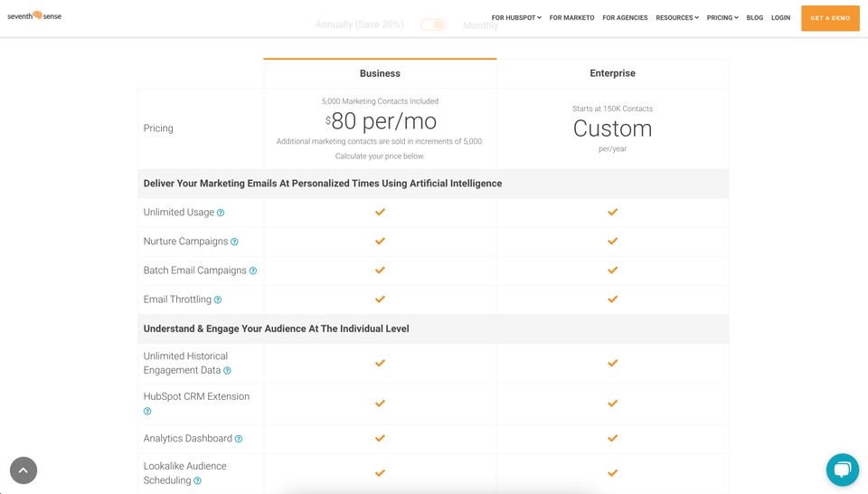868x494 pixels.
Task: Expand the Pricing dropdown menu
Action: (x=722, y=18)
